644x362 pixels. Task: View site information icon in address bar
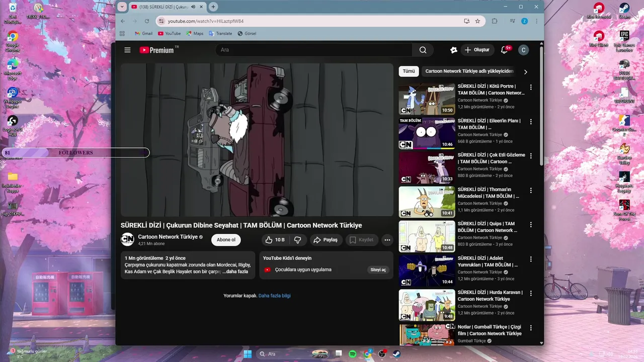tap(162, 21)
